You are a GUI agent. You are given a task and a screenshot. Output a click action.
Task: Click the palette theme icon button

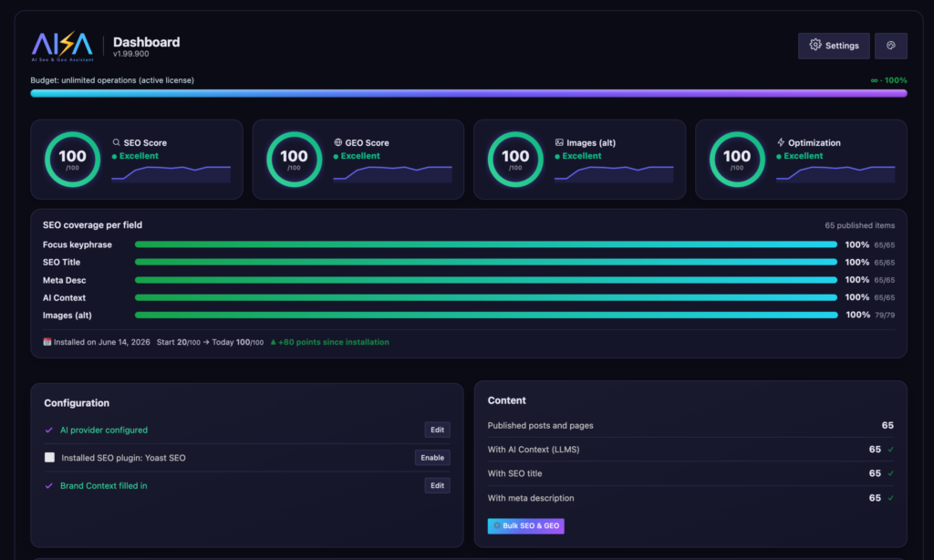point(890,46)
